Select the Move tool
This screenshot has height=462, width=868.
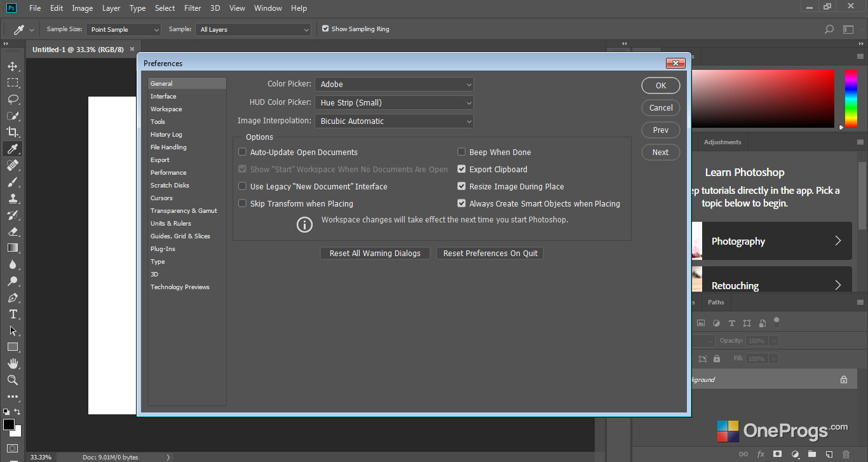tap(13, 66)
